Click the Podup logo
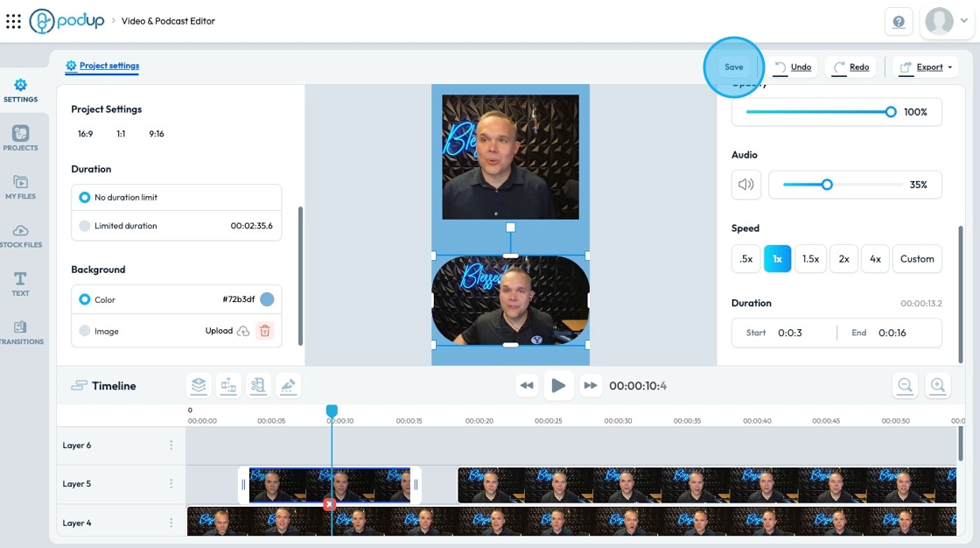 66,21
